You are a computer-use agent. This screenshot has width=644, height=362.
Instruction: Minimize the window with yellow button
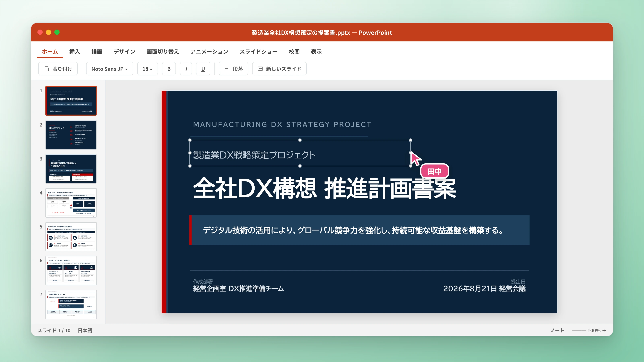49,32
